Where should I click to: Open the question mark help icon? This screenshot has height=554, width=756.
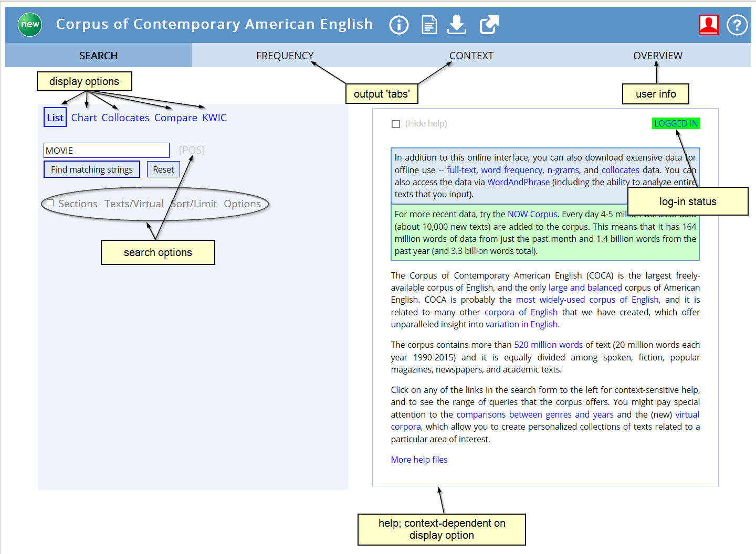coord(737,25)
